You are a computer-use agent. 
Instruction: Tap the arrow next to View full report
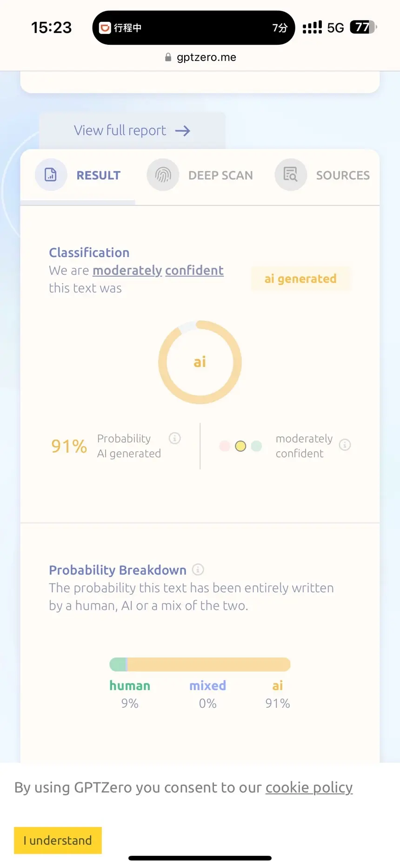pos(183,131)
